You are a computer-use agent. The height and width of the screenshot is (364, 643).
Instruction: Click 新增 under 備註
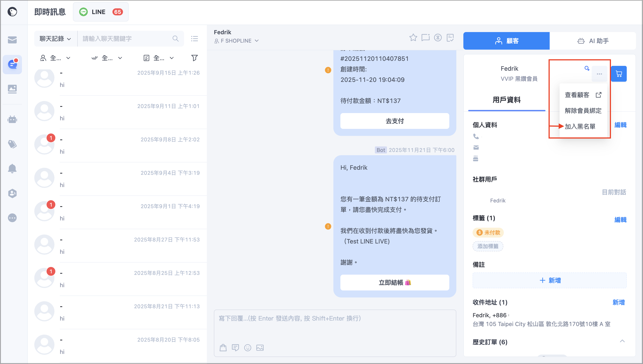coord(549,280)
